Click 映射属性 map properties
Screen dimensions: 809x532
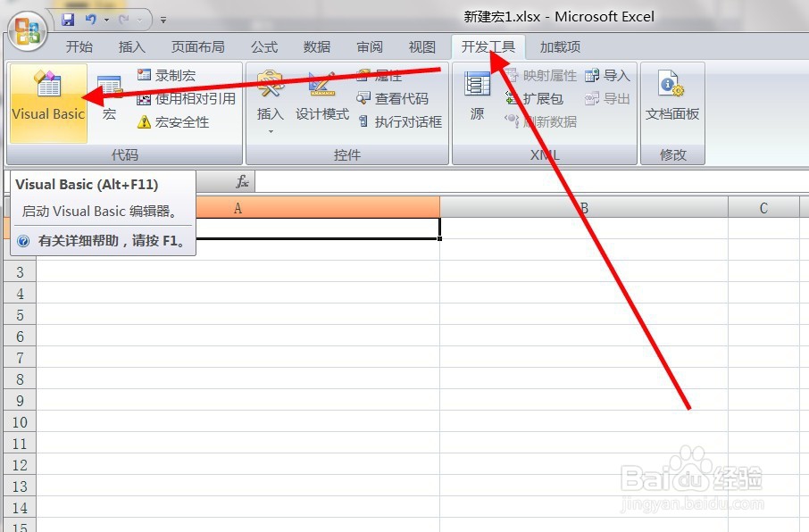tap(540, 75)
